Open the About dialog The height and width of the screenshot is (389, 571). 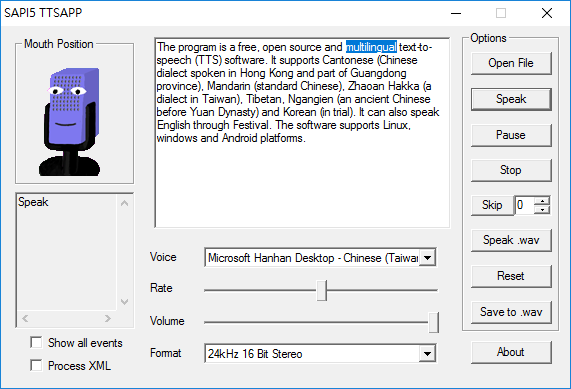coord(511,352)
